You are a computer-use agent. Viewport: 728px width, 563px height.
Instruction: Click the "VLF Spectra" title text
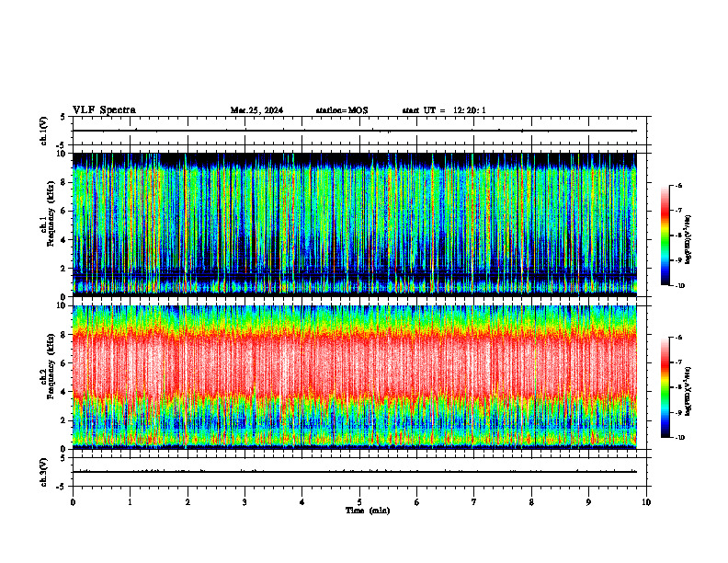pyautogui.click(x=104, y=110)
